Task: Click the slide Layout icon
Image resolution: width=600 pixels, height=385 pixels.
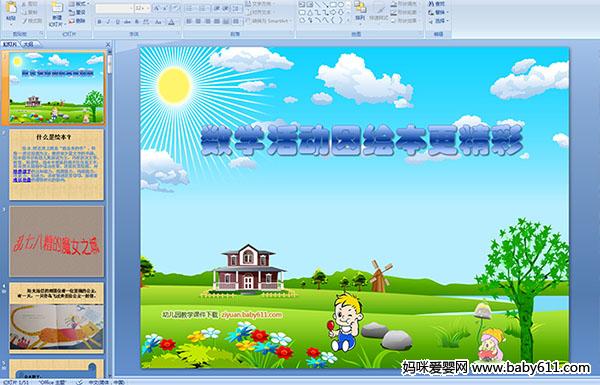Action: 77,4
